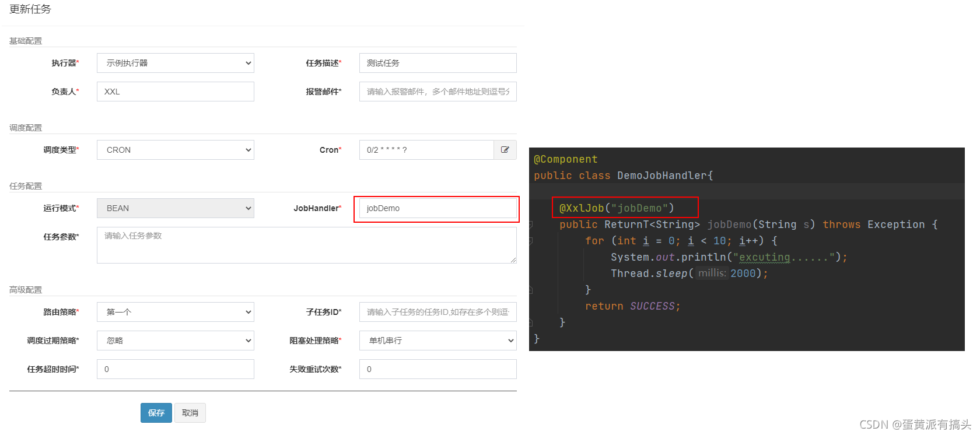This screenshot has height=435, width=980.
Task: Open the 路由策略 dropdown
Action: 176,312
